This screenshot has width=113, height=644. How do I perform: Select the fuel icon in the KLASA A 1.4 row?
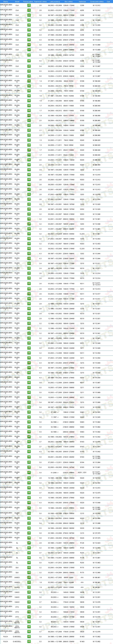click(29, 81)
